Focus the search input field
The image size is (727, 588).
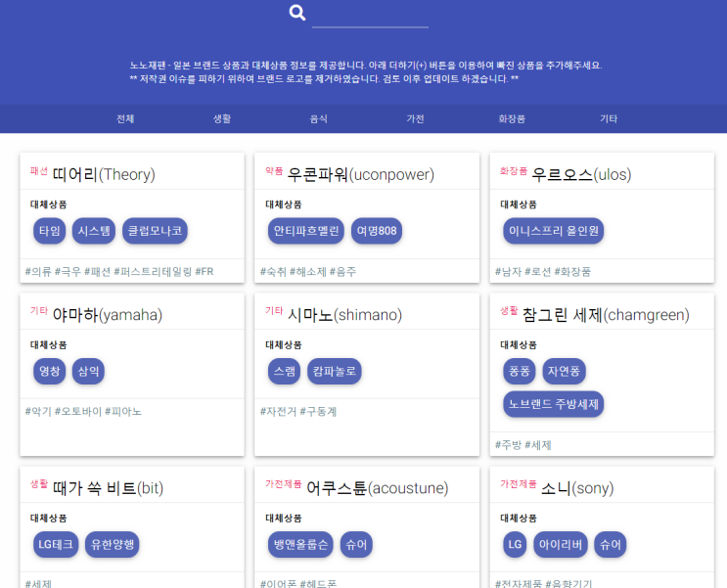370,17
